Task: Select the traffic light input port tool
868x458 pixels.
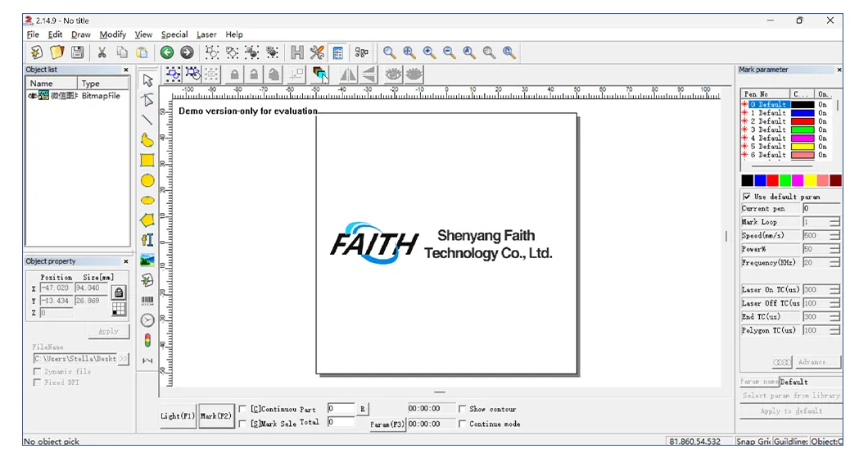Action: tap(147, 340)
